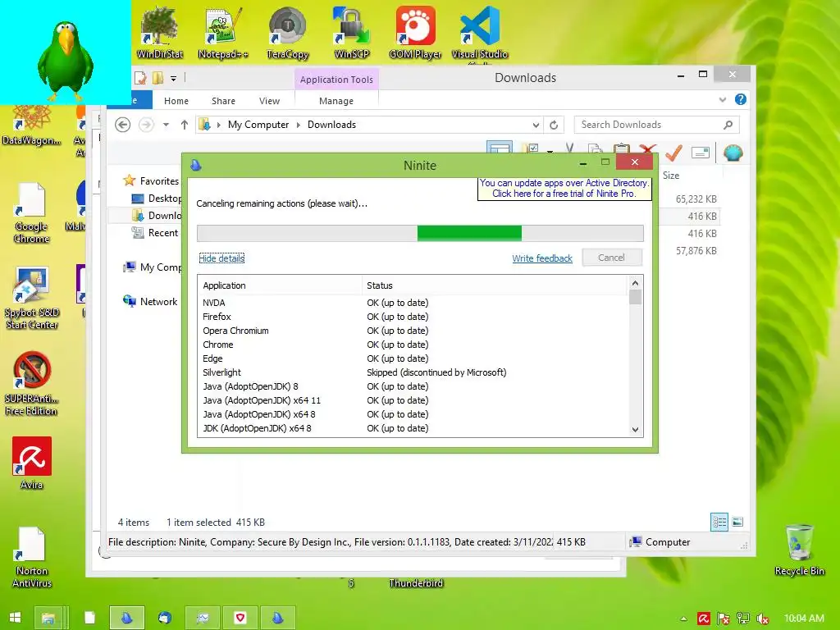840x630 pixels.
Task: Open recent locations dropdown arrow
Action: click(x=166, y=125)
